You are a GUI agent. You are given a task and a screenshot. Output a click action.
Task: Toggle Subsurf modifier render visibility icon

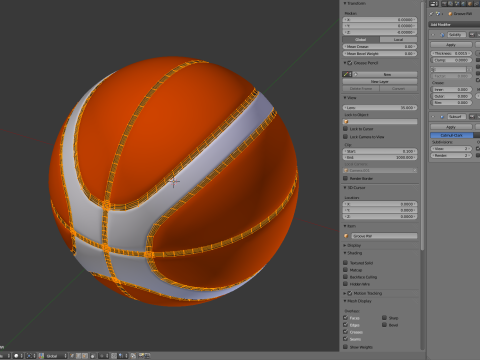[472, 116]
